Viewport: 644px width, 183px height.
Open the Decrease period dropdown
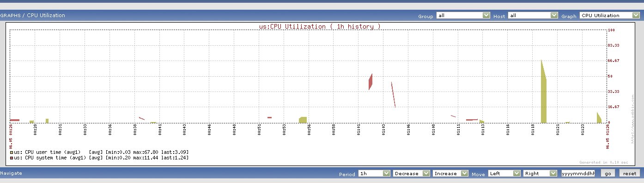point(412,173)
